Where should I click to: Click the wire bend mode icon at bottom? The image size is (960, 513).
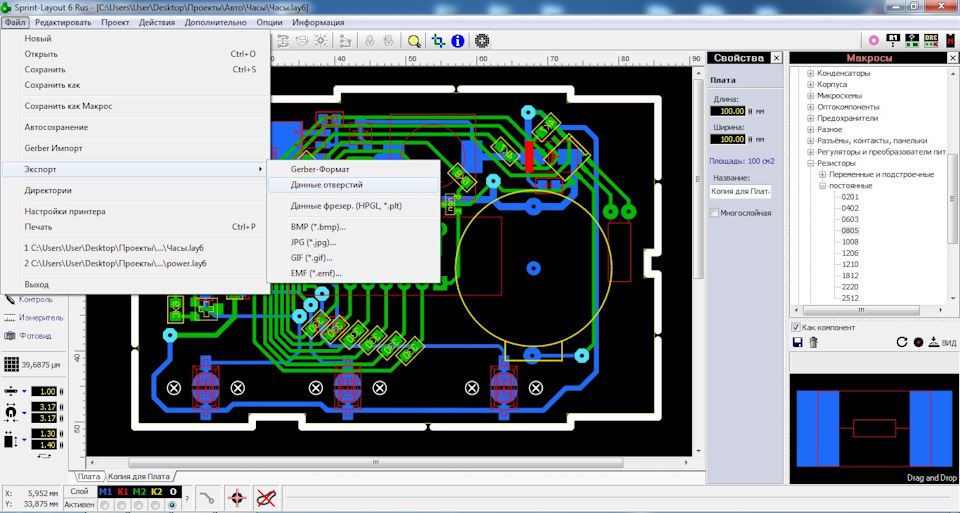pos(208,498)
